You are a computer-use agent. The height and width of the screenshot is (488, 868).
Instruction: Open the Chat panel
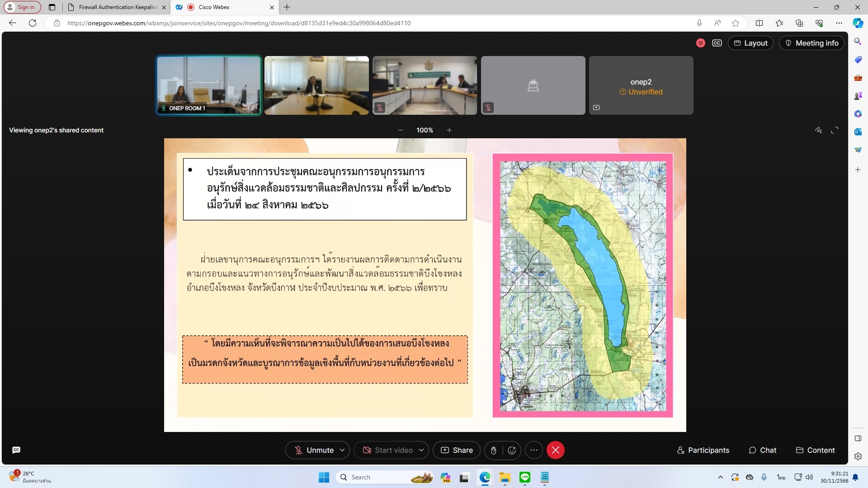763,450
